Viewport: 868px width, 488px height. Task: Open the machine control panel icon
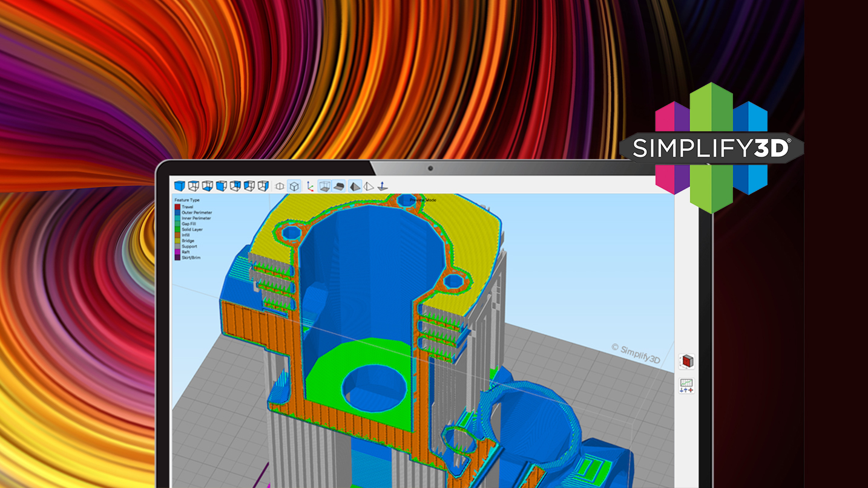[686, 386]
